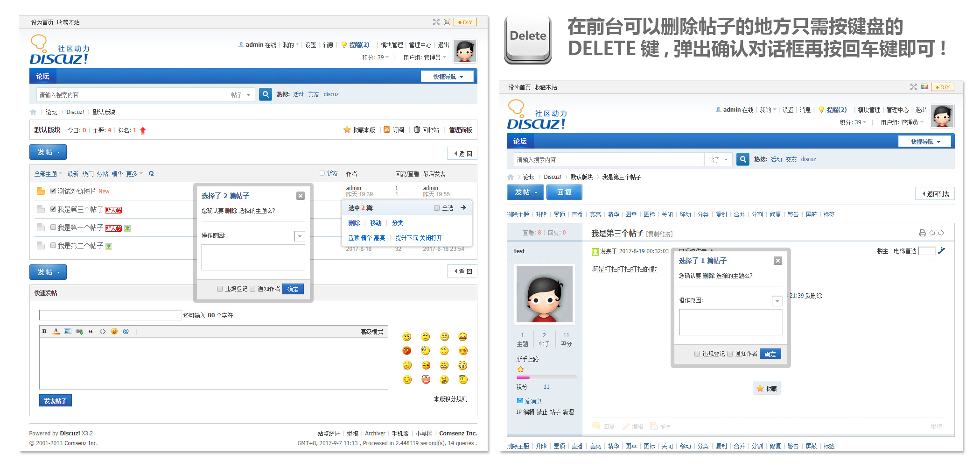Open 操作原因 dropdown in the 2 篇帖子 dialog
The width and height of the screenshot is (980, 469).
(300, 236)
